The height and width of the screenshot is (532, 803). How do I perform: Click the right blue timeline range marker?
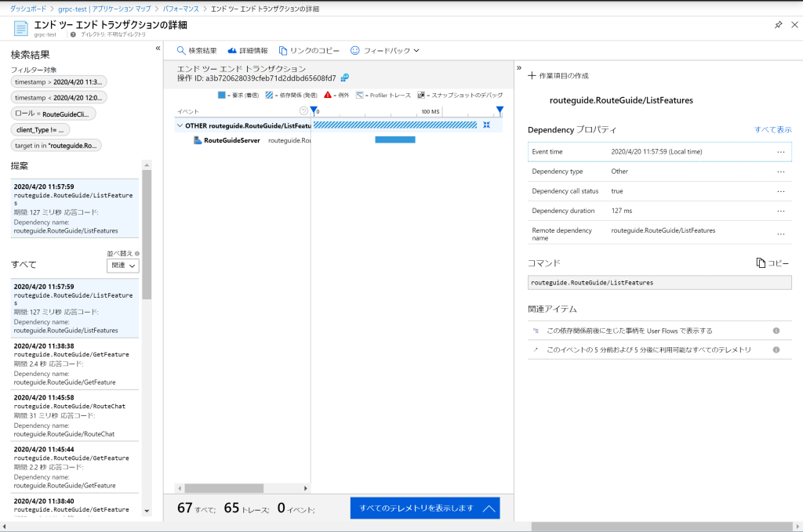click(500, 110)
